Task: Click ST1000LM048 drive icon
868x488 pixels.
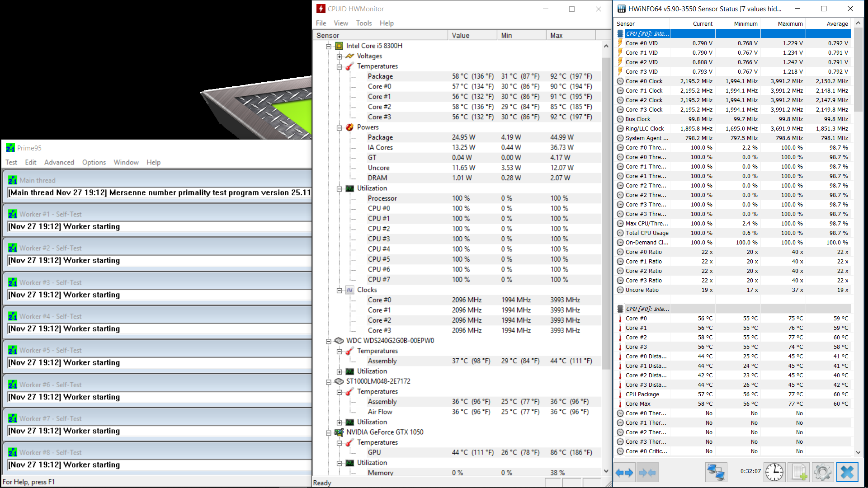Action: 339,381
